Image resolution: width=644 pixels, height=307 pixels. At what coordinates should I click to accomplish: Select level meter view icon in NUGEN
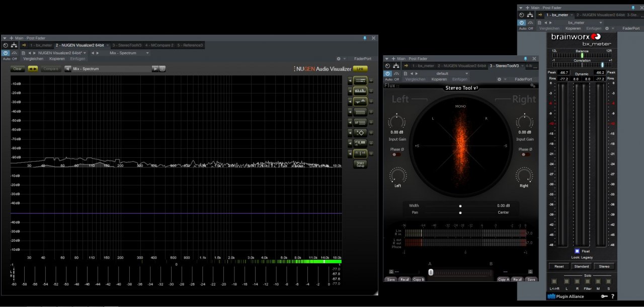360,143
